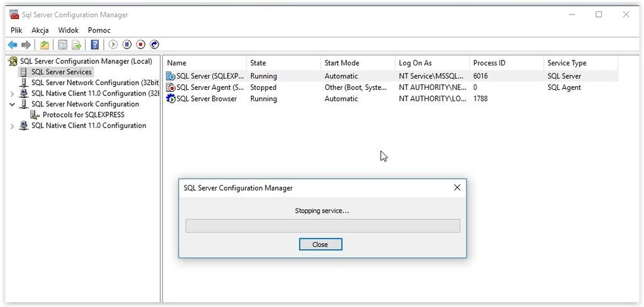
Task: Sort by the State column header
Action: tap(283, 63)
